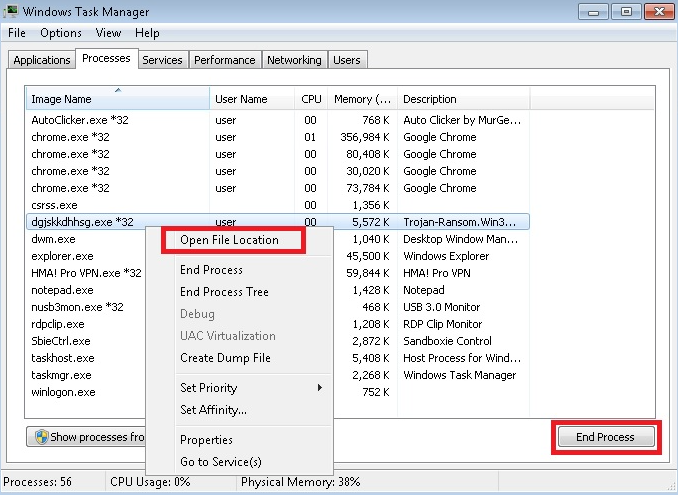Open the Options menu
Image resolution: width=680 pixels, height=496 pixels.
point(61,33)
